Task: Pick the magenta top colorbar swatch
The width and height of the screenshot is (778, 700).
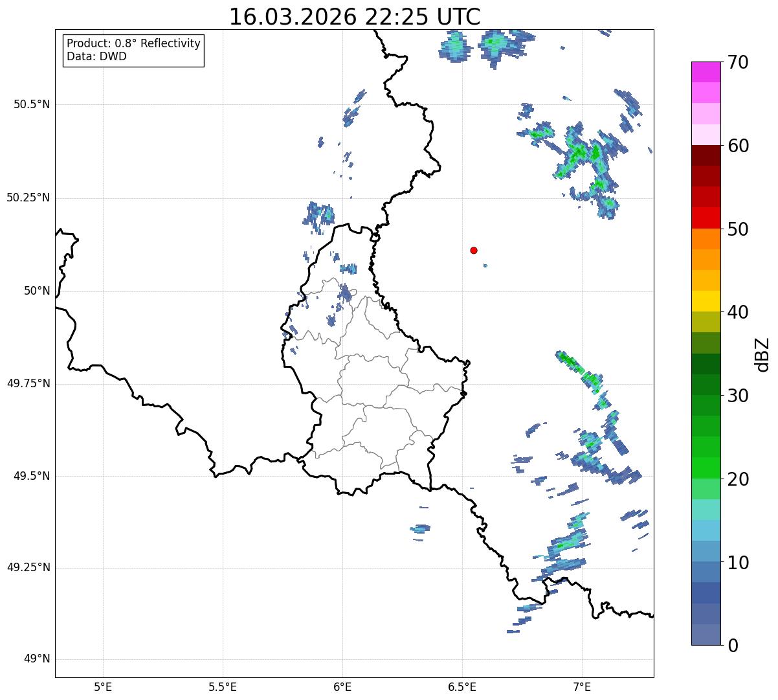Action: 706,73
